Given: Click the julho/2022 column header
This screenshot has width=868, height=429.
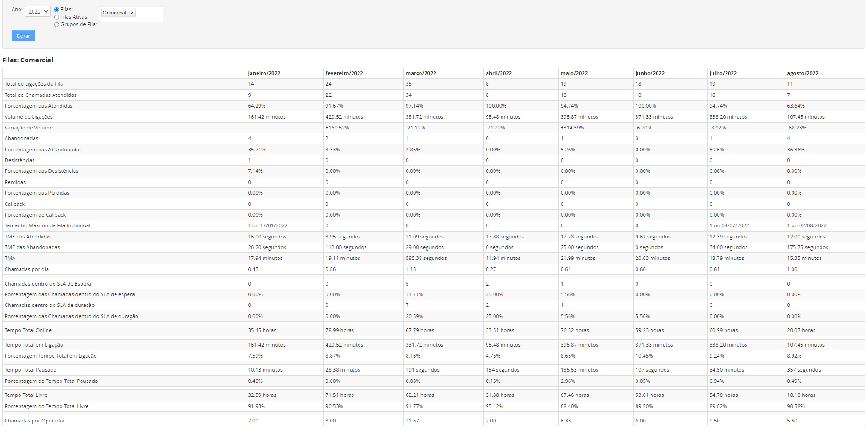Looking at the screenshot, I should click(x=723, y=73).
